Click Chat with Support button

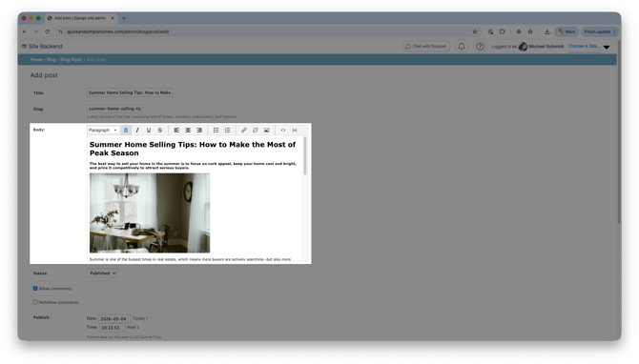[x=426, y=47]
